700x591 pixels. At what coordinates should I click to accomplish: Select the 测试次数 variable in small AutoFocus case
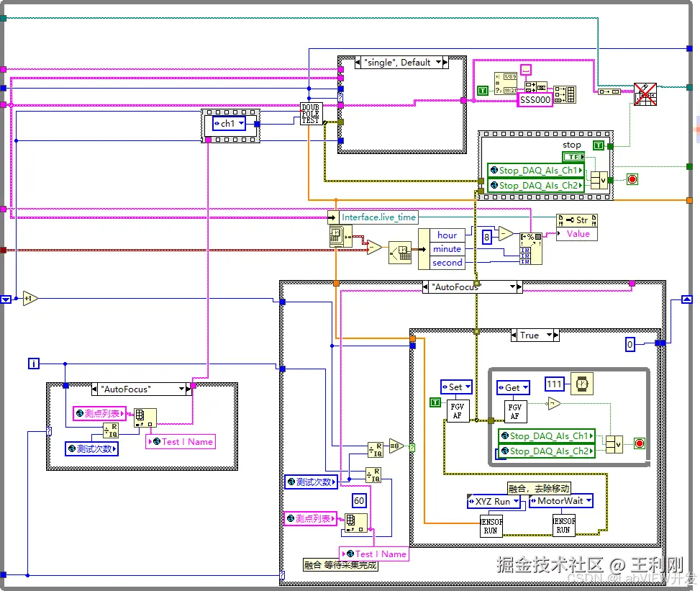click(91, 448)
